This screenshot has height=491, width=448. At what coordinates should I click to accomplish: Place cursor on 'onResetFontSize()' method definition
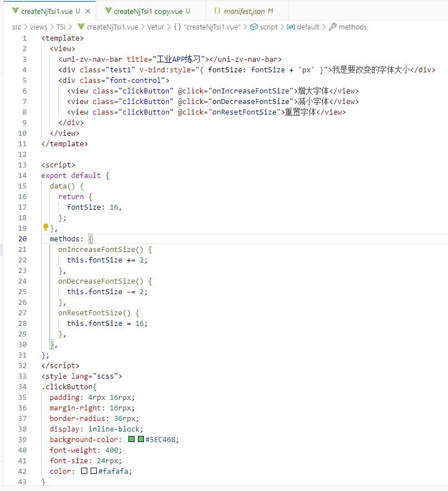pos(94,313)
